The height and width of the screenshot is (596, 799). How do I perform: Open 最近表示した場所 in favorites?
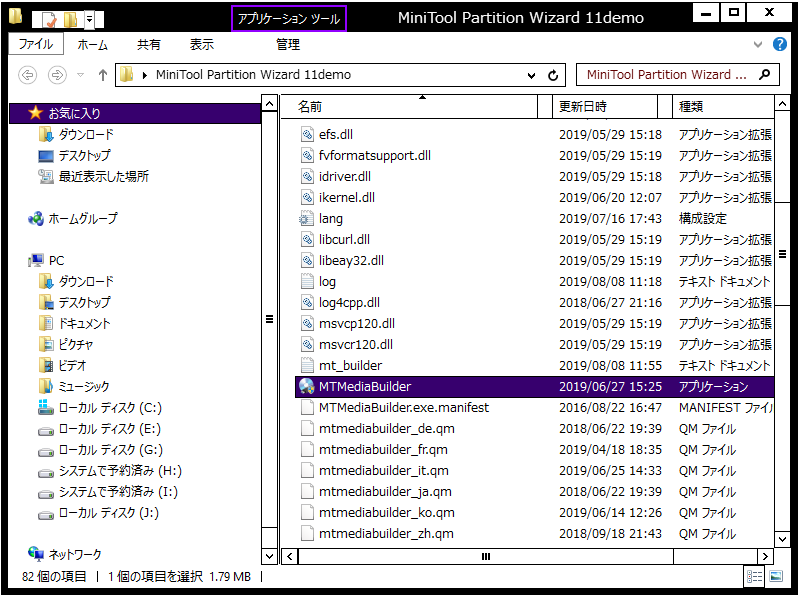pyautogui.click(x=94, y=176)
